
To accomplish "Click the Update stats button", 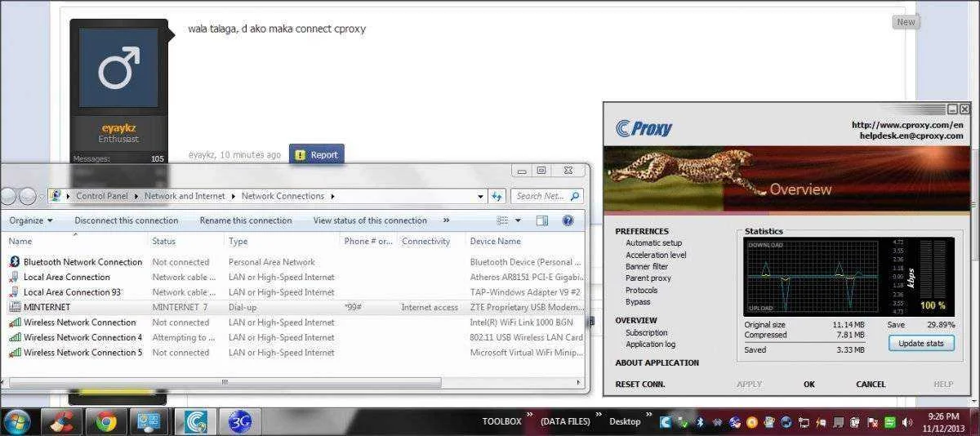I will pyautogui.click(x=920, y=344).
